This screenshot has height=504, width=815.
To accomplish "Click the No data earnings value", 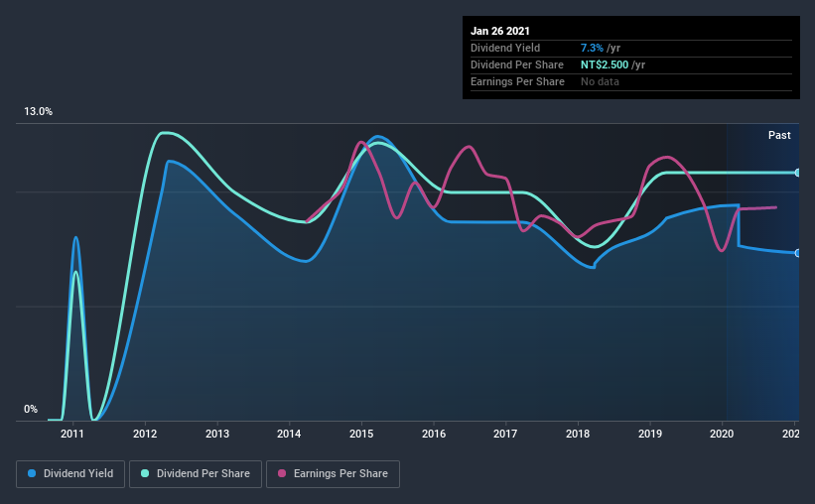I will 600,81.
